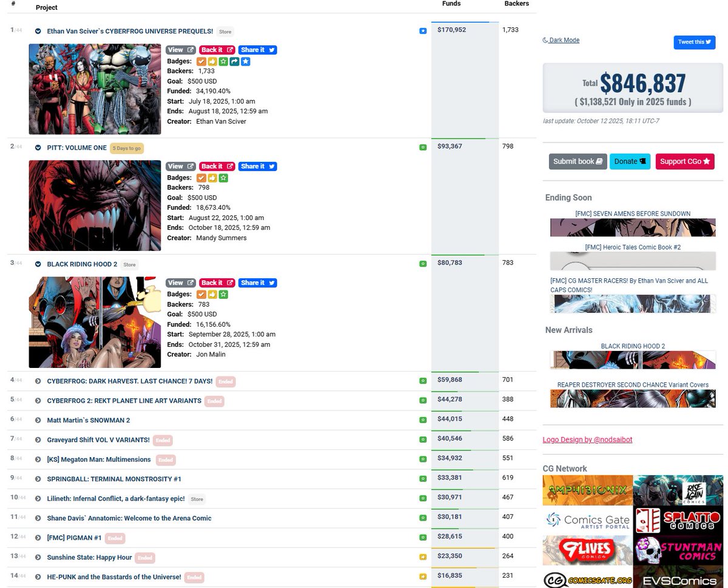Click View button for BLACK RIDING HOOD 2
Screen dimensions: 728x588
click(x=181, y=282)
